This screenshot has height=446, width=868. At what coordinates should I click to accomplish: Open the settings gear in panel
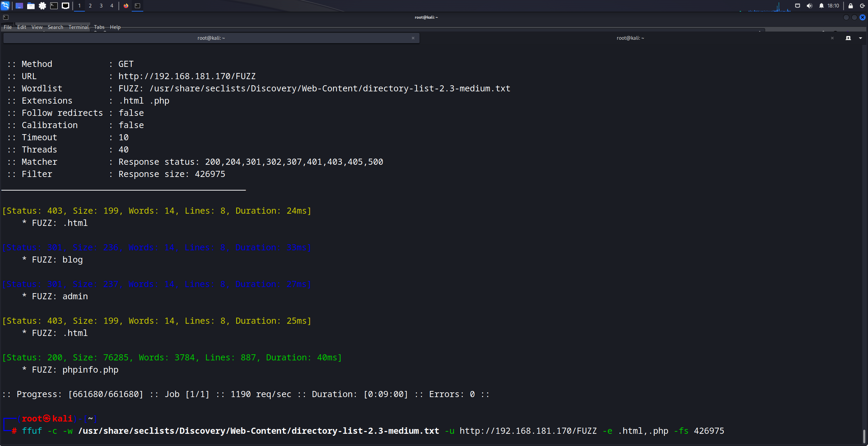(x=42, y=6)
